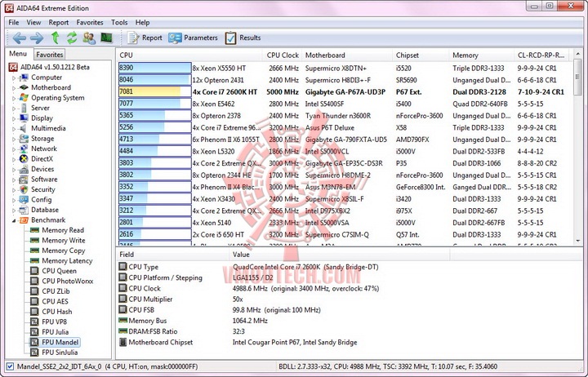Switch to the Menu tab

click(18, 54)
